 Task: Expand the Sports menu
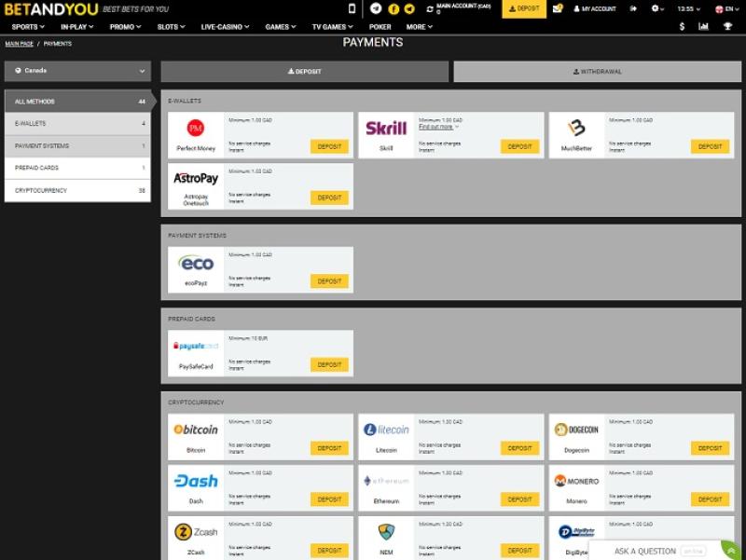click(x=29, y=27)
